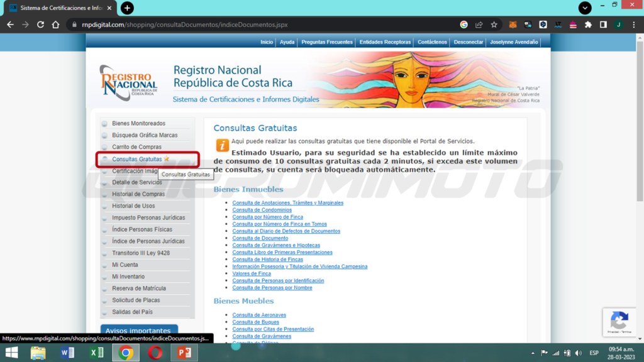Image resolution: width=644 pixels, height=362 pixels.
Task: Open Consulta Libro de Primeras Presentaciones
Action: click(282, 253)
